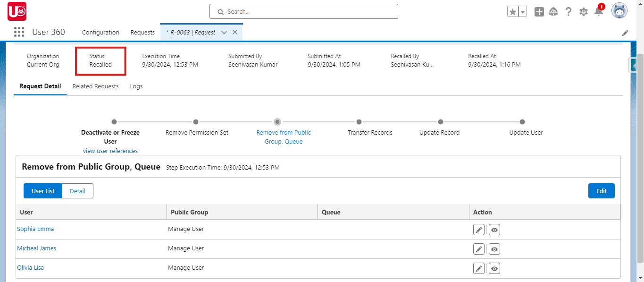Close the R-0063 Request tab

tap(234, 33)
